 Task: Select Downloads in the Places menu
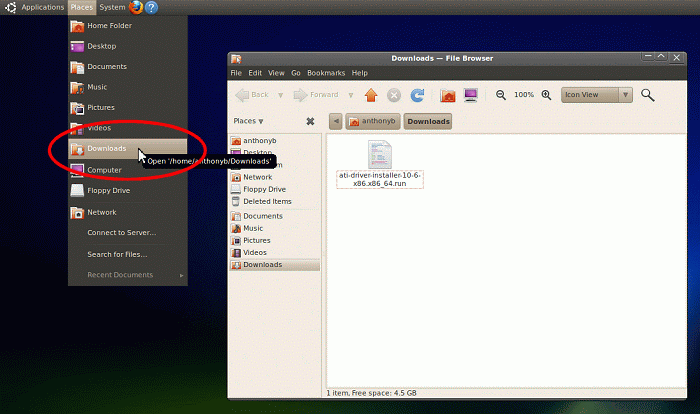[128, 149]
